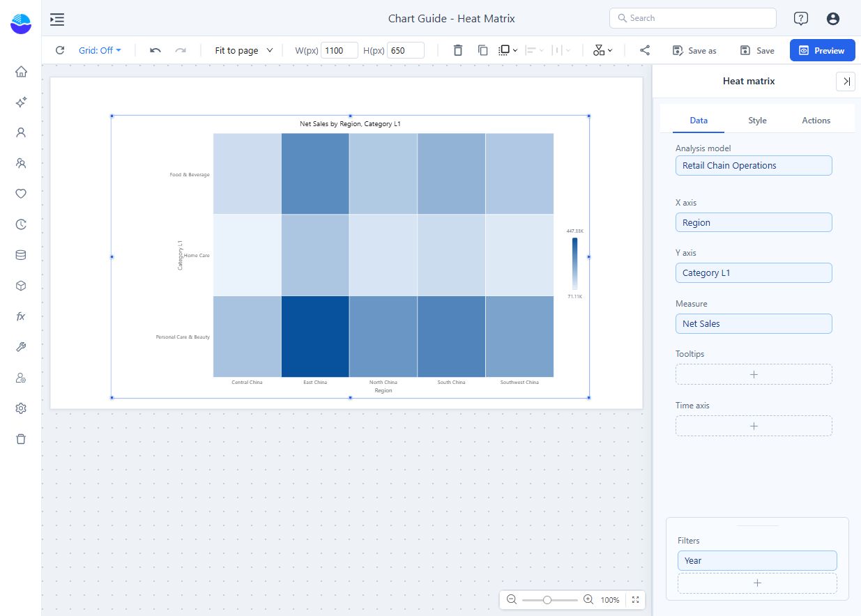Click the sparkle AI icon in sidebar
This screenshot has height=616, width=861.
click(21, 102)
